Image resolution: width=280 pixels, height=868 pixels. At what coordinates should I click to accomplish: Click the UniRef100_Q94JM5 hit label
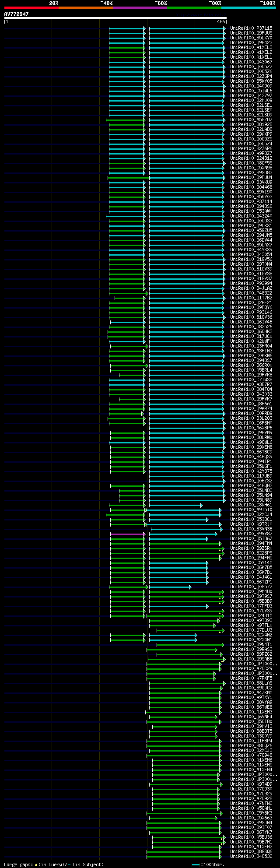(x=251, y=235)
